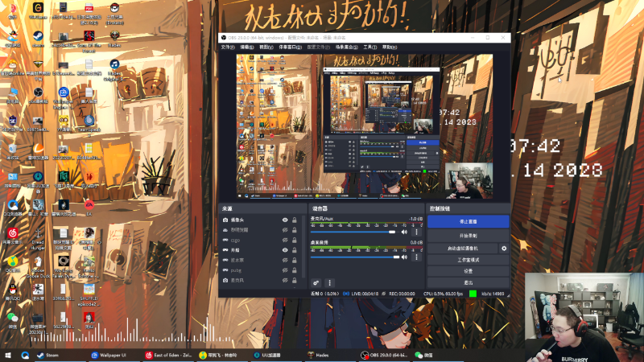Viewport: 644px width, 362px height.
Task: Open the 编辑(E) menu in OBS
Action: click(247, 47)
